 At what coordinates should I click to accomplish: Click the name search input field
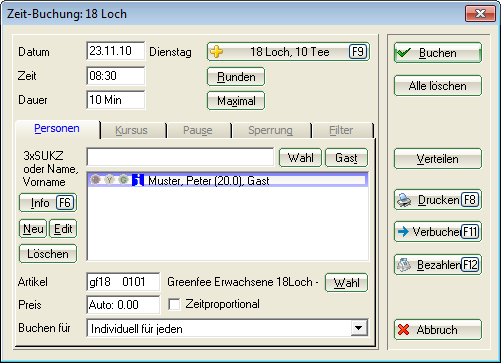click(x=180, y=157)
